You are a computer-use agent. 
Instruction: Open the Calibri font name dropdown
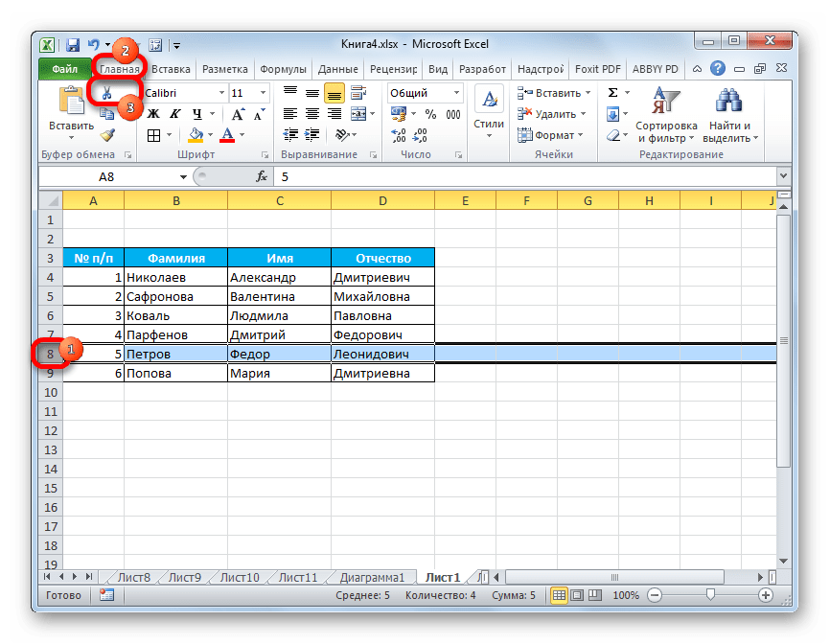tap(221, 93)
